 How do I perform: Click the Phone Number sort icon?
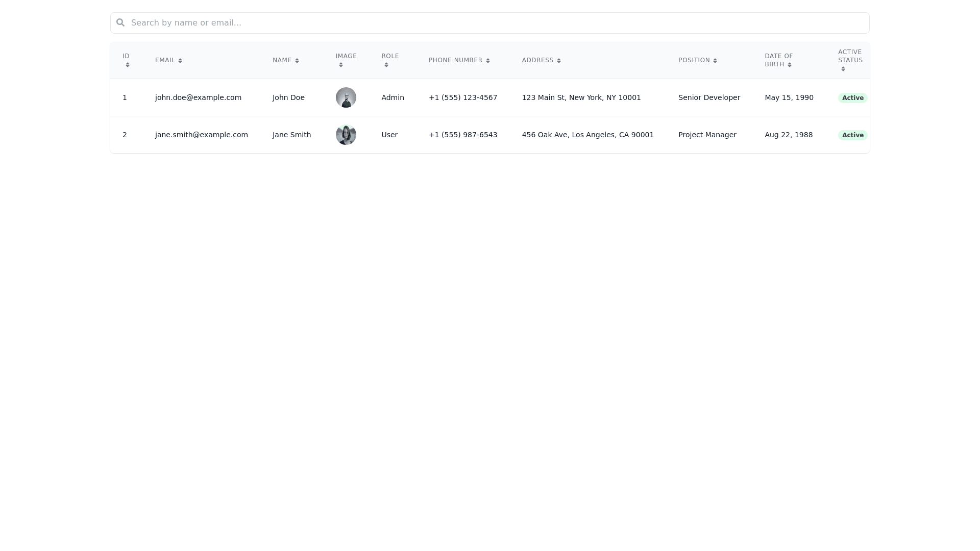[x=488, y=61]
